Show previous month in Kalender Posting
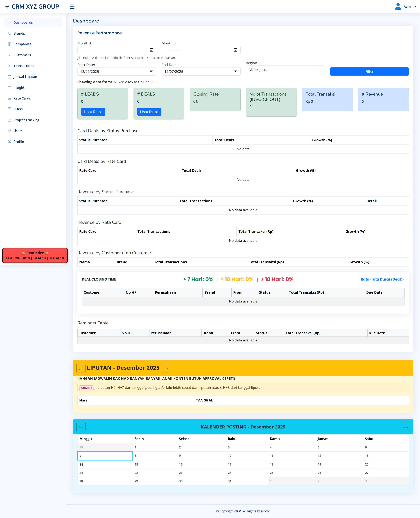The height and width of the screenshot is (518, 420). [x=81, y=427]
